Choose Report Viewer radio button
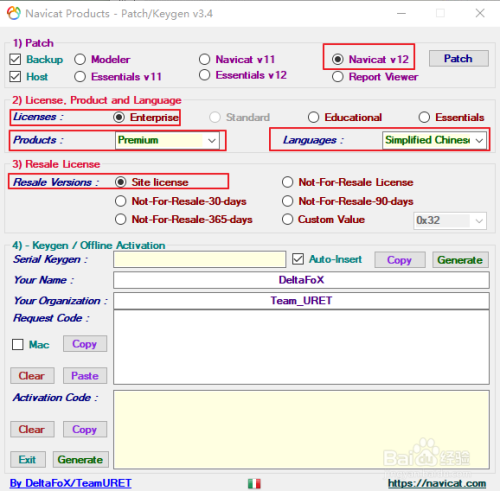 (338, 77)
